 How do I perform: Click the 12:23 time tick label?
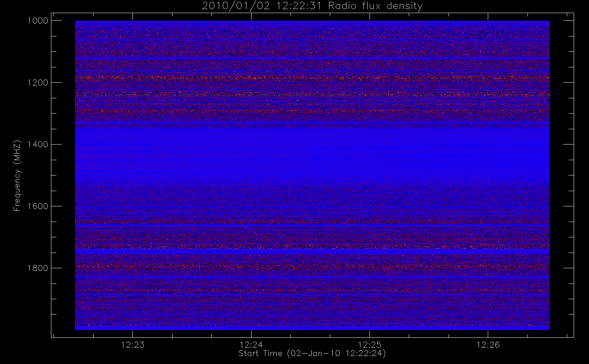coord(133,345)
